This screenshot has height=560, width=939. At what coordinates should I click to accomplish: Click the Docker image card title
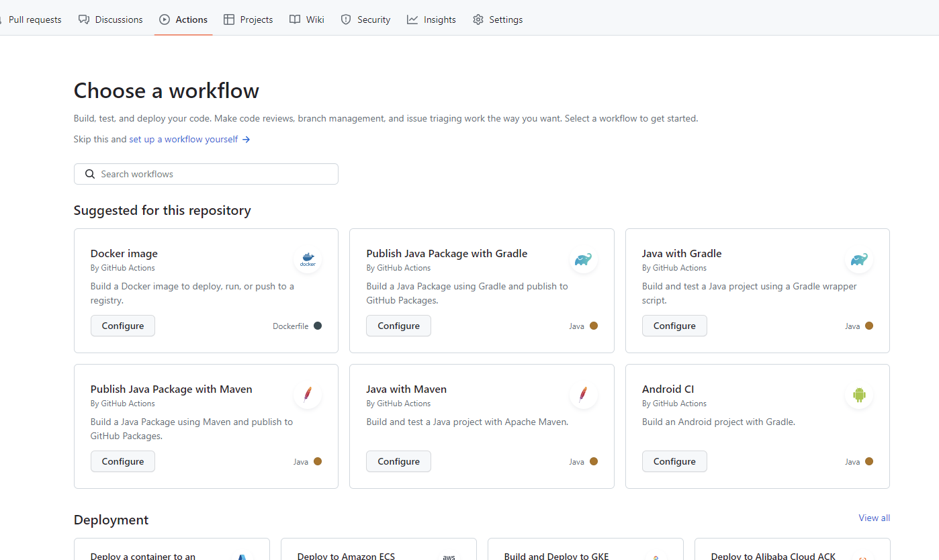(124, 253)
